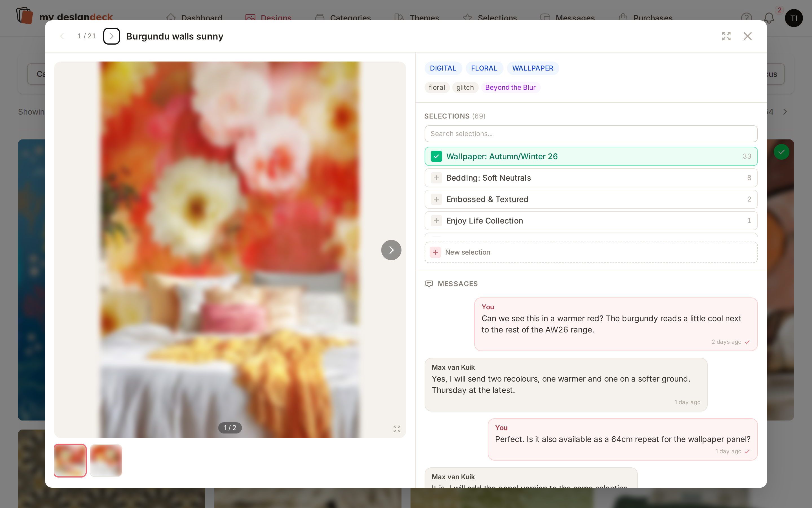Click the Messages section speech bubble icon

[429, 284]
